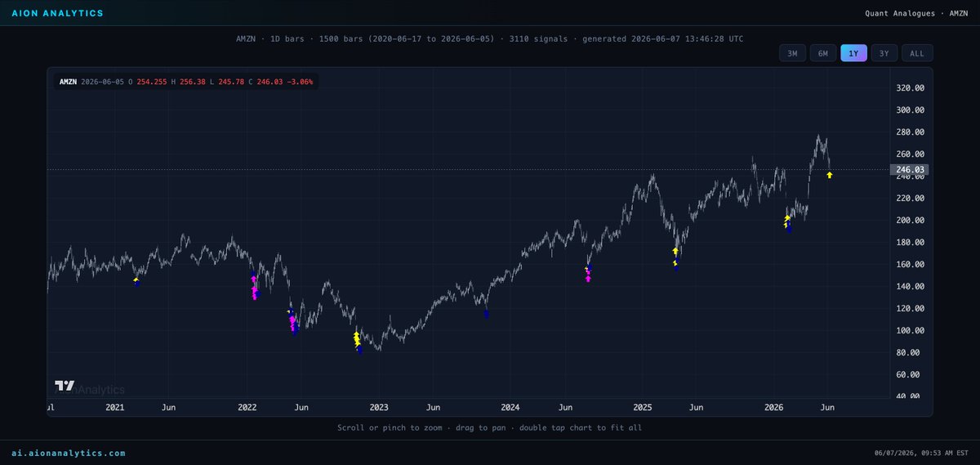Click the 300.00 price axis label
Viewport: 980px width, 465px height.
coord(909,110)
